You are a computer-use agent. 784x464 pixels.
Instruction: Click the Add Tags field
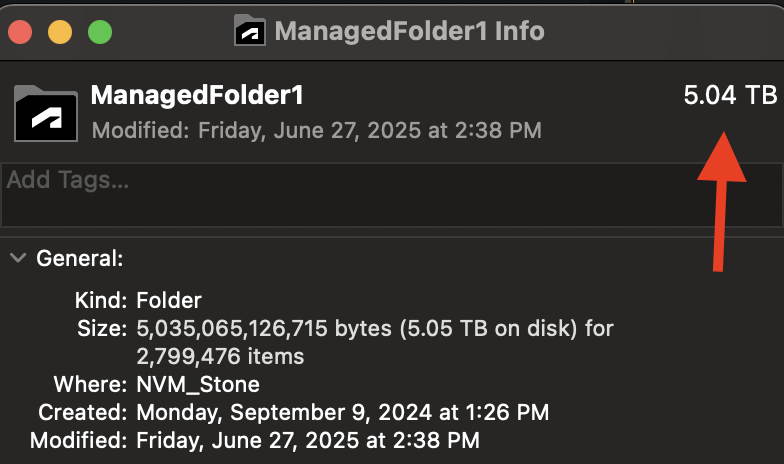click(392, 194)
